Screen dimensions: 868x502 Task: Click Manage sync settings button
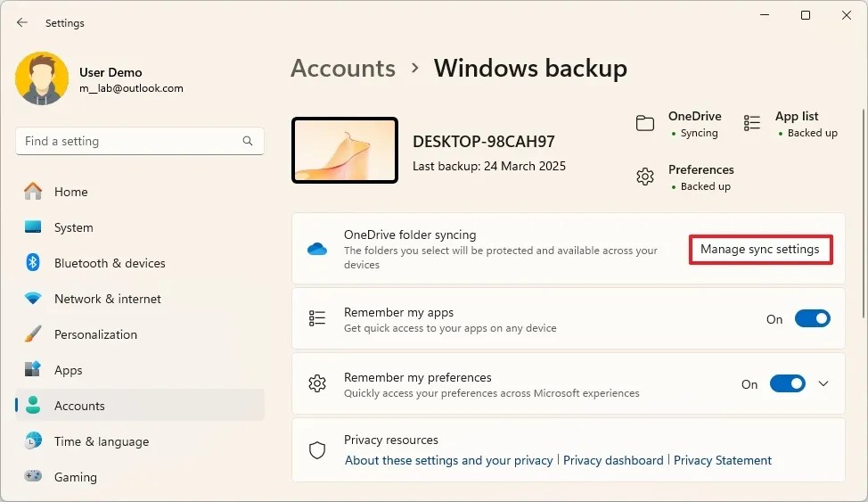pos(760,250)
